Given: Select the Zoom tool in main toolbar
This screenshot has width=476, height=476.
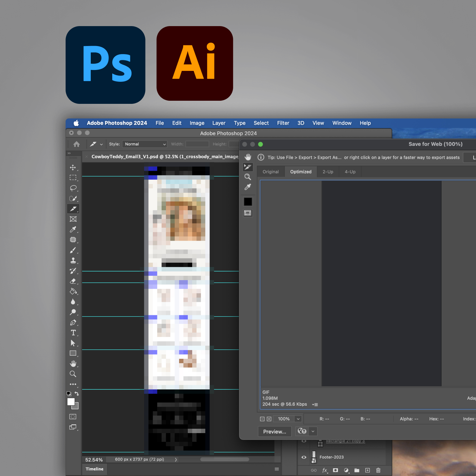Looking at the screenshot, I should click(x=73, y=374).
